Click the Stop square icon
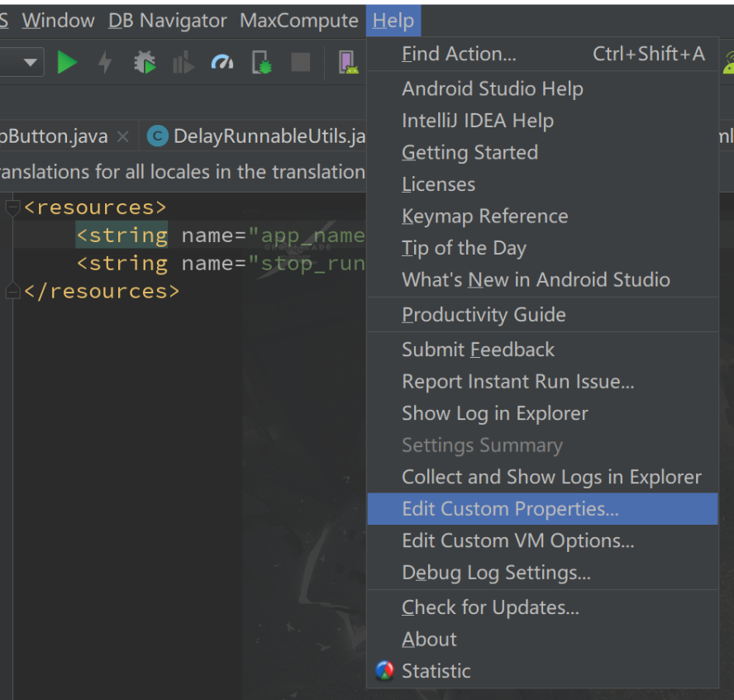Screen dimensions: 734x700 point(301,62)
